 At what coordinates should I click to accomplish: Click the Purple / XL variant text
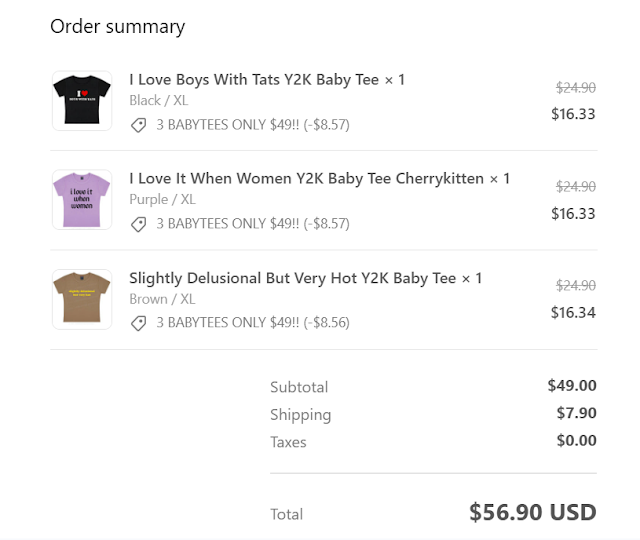coord(161,199)
